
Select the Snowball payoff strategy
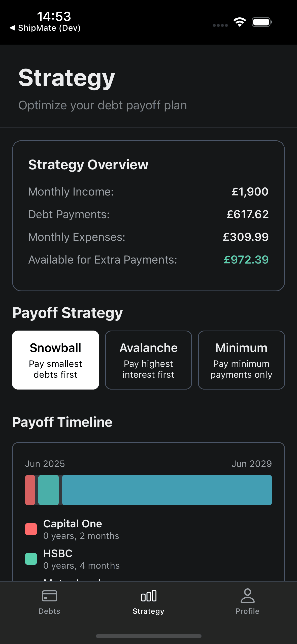coord(55,360)
